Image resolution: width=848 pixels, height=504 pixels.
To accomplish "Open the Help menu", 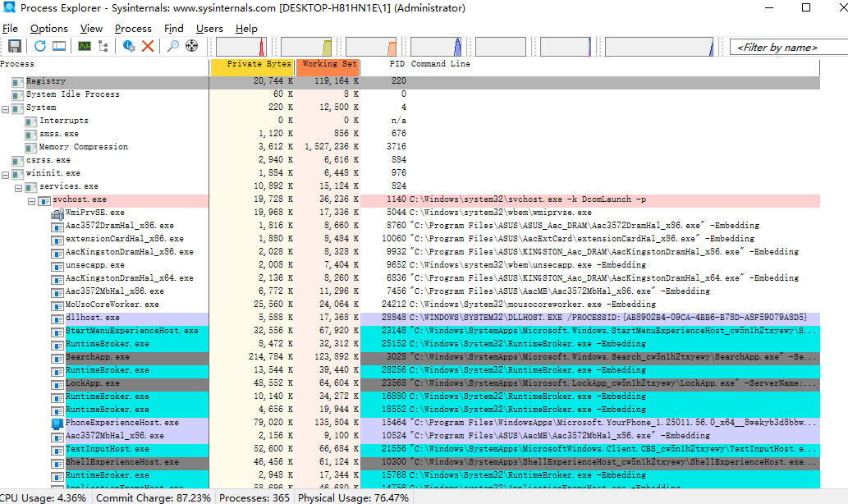I will pyautogui.click(x=246, y=29).
